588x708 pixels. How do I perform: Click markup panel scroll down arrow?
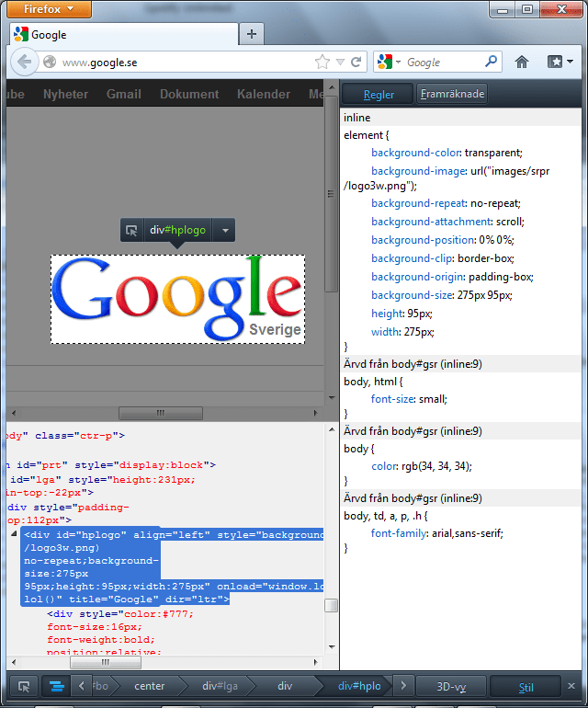pyautogui.click(x=332, y=647)
